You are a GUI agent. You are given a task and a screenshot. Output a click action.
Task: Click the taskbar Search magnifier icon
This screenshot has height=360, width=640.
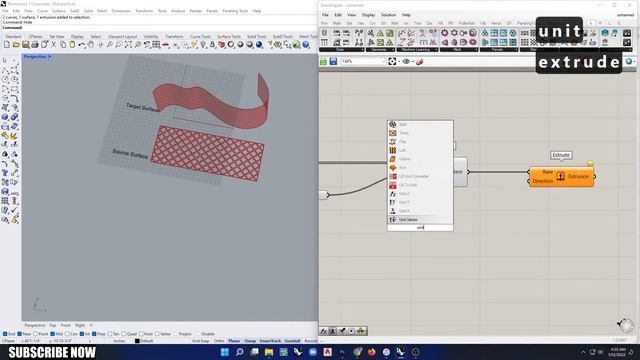coord(240,352)
